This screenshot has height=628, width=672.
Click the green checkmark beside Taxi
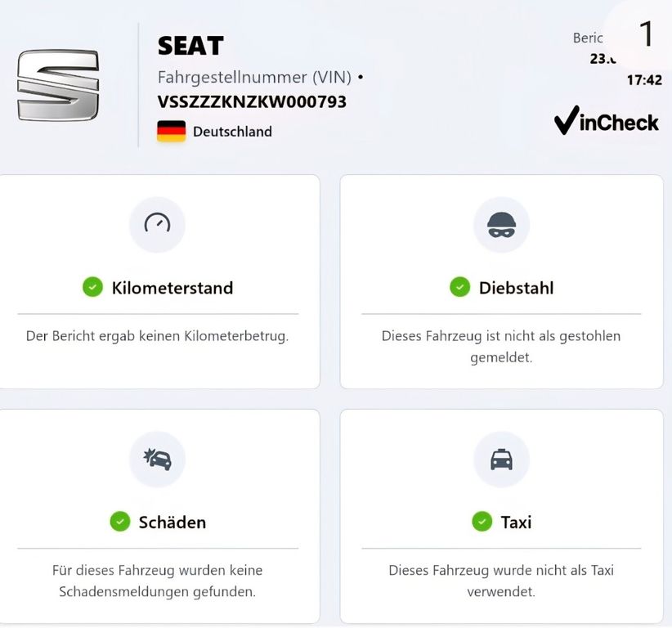pyautogui.click(x=482, y=521)
